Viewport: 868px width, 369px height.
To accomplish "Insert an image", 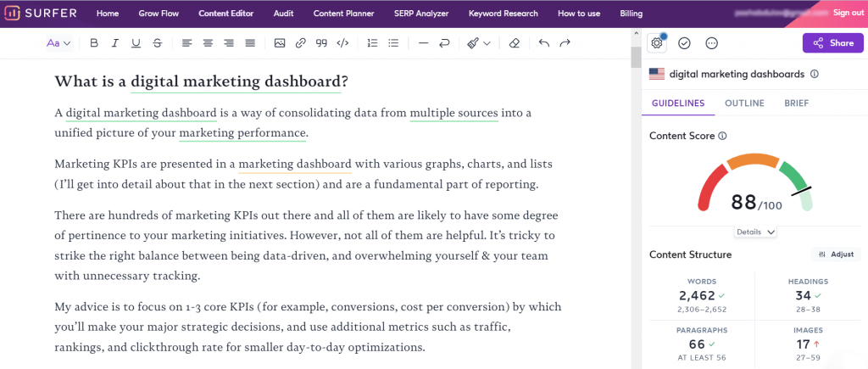I will pyautogui.click(x=280, y=43).
